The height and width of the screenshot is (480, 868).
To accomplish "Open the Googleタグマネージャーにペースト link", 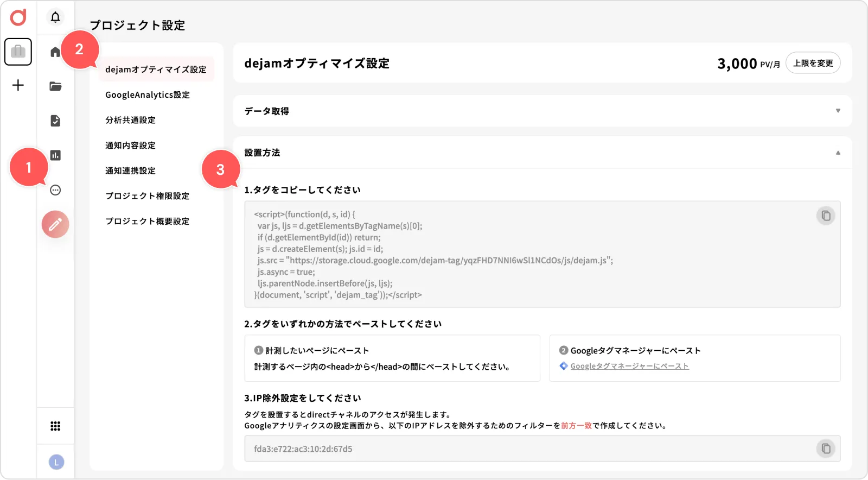I will (x=629, y=366).
